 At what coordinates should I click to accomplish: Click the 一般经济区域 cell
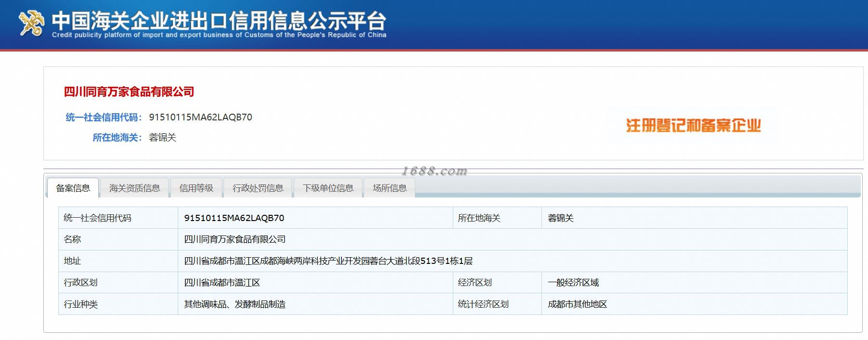pyautogui.click(x=694, y=283)
